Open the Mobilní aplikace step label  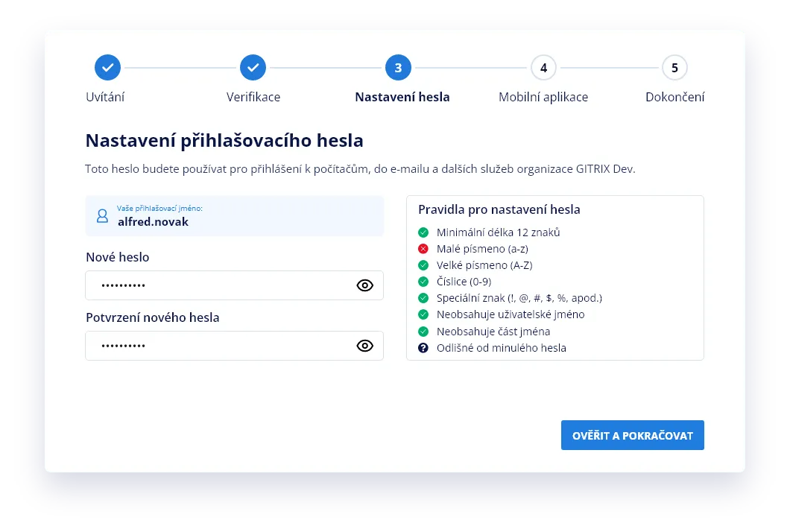(543, 97)
